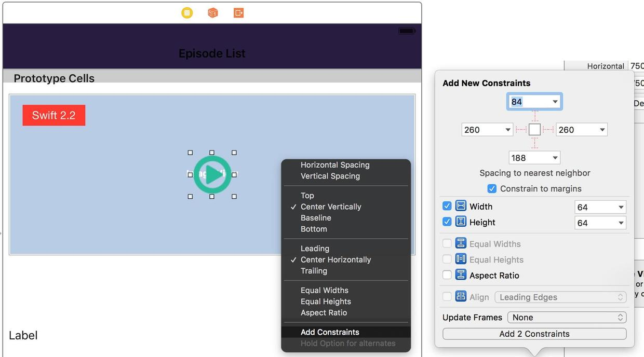The image size is (644, 357).
Task: Select Center Horizontally menu item
Action: tap(336, 259)
